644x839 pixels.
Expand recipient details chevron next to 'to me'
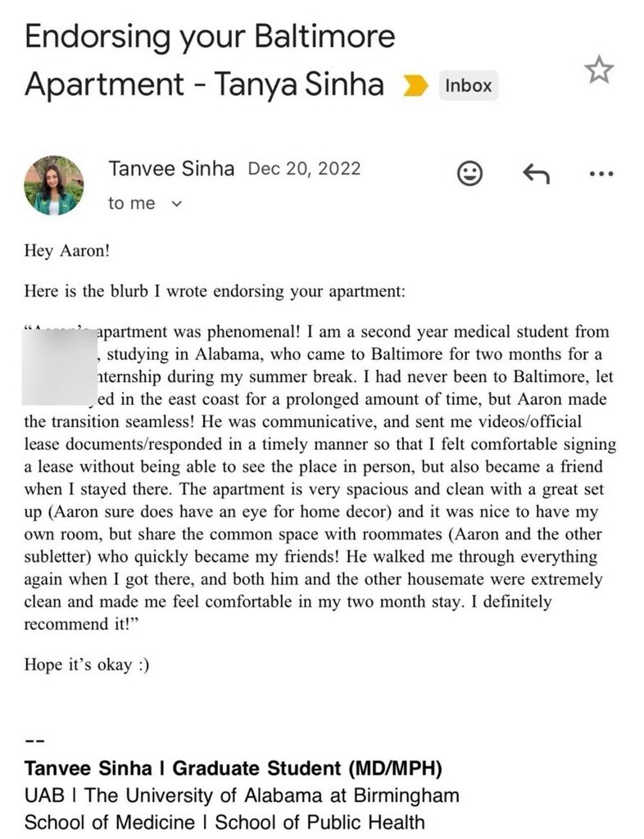[173, 204]
